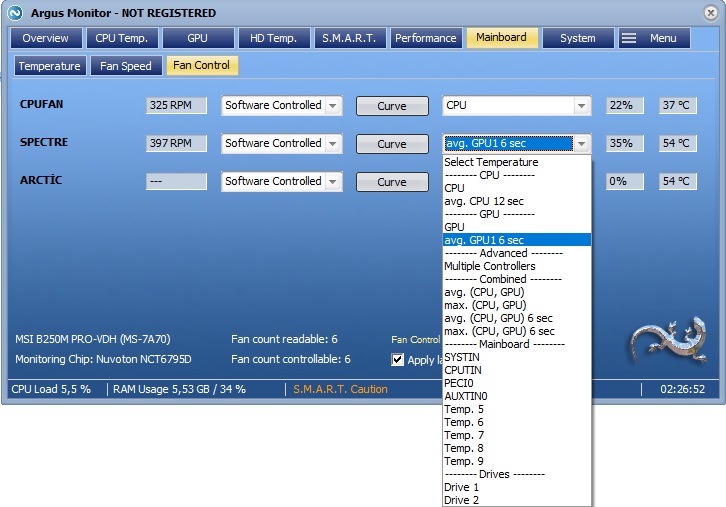The width and height of the screenshot is (726, 507).
Task: Select 'CPU' option in dropdown list
Action: click(x=517, y=188)
